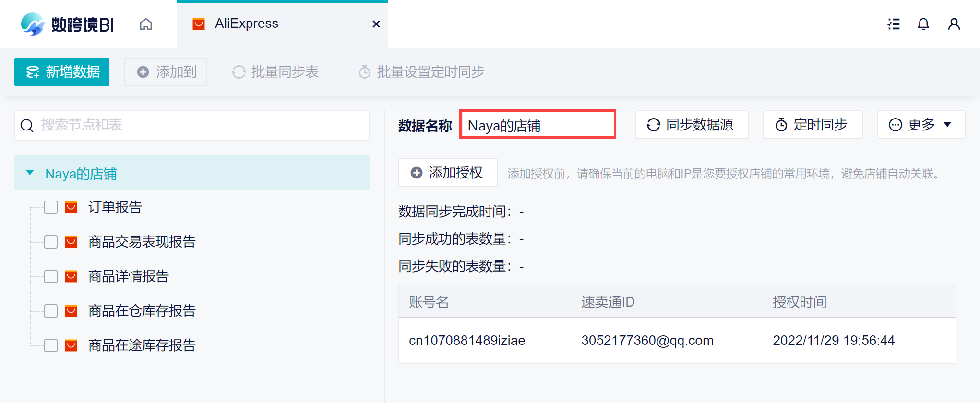Click the 添加到 button
980x403 pixels.
(166, 72)
